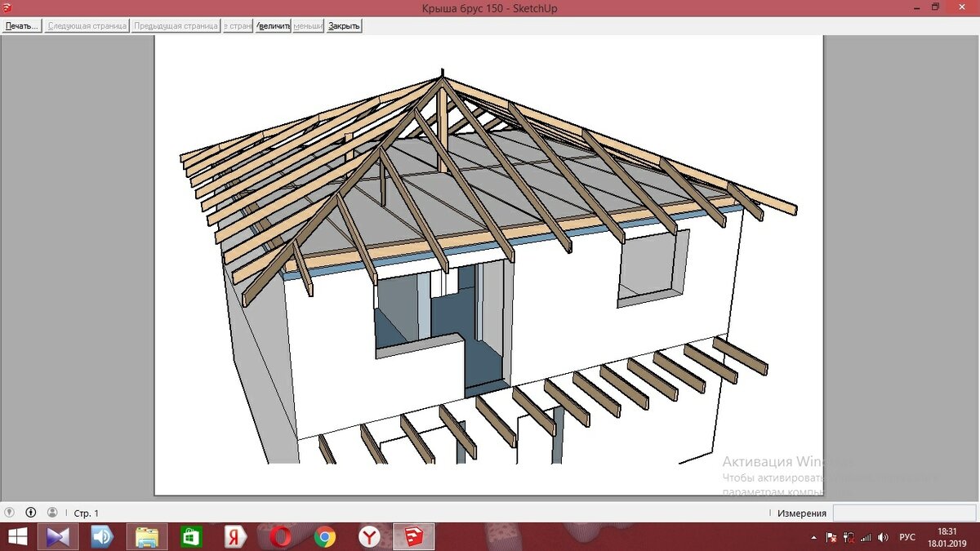Open Action Center flag icon
The width and height of the screenshot is (980, 551).
point(831,538)
